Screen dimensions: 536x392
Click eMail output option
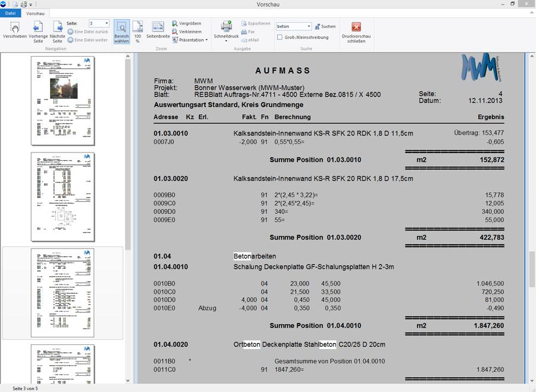pos(250,40)
